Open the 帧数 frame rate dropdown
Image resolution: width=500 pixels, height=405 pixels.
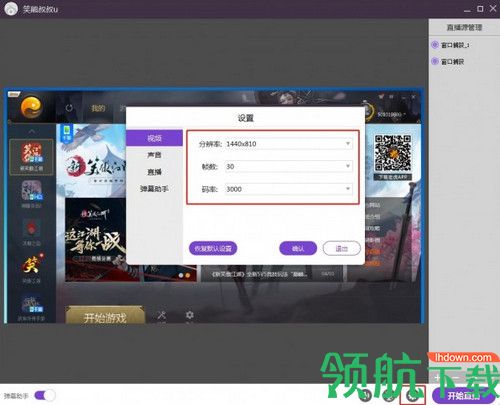(289, 166)
